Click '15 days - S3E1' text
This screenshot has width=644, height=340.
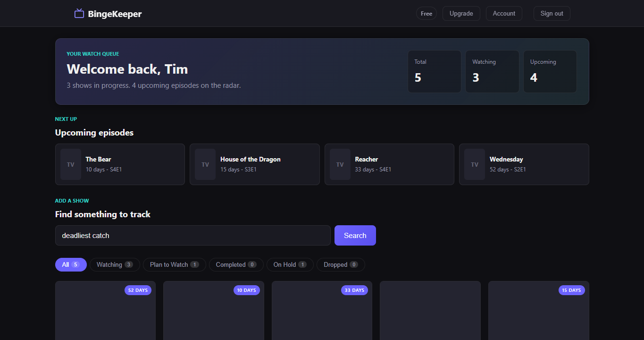pyautogui.click(x=239, y=170)
